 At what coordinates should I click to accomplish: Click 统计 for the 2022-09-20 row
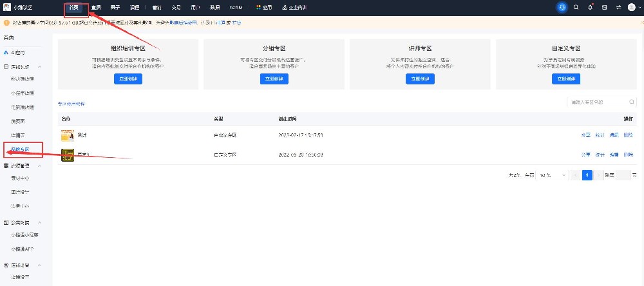click(600, 155)
